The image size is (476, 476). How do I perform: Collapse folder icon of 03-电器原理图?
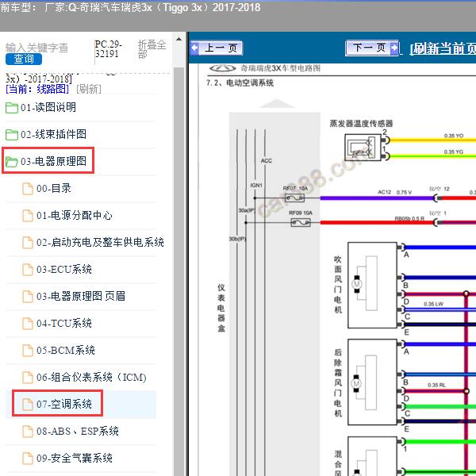12,162
